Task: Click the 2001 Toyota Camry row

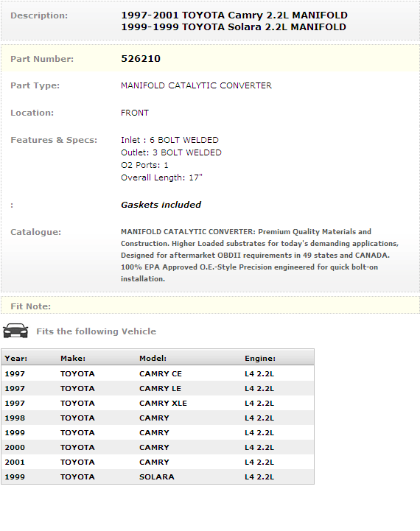Action: tap(158, 462)
